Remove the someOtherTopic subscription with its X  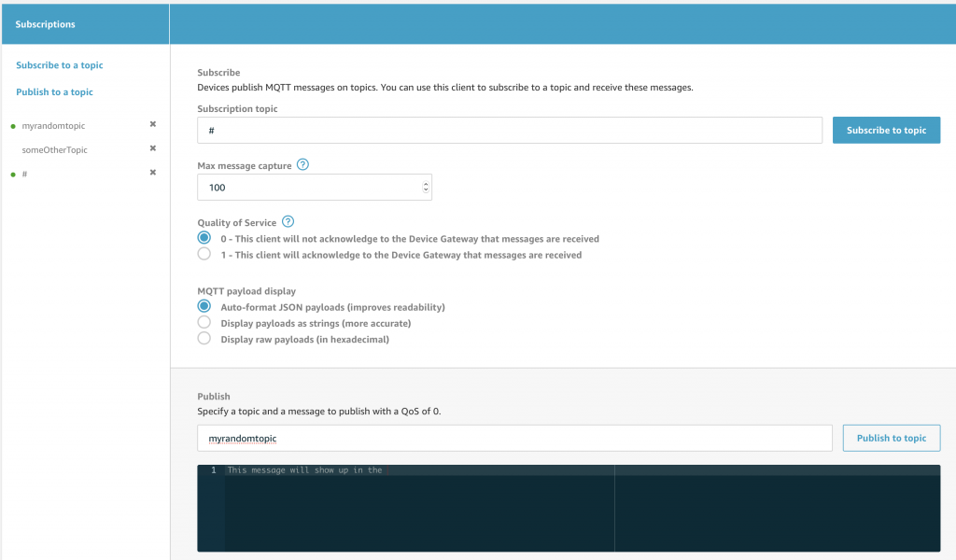(x=153, y=148)
